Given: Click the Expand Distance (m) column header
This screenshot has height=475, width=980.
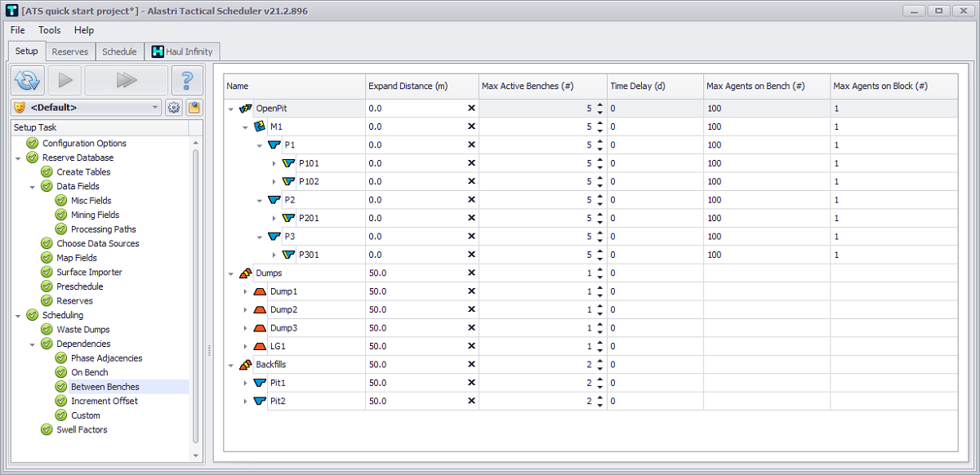Looking at the screenshot, I should [x=421, y=86].
